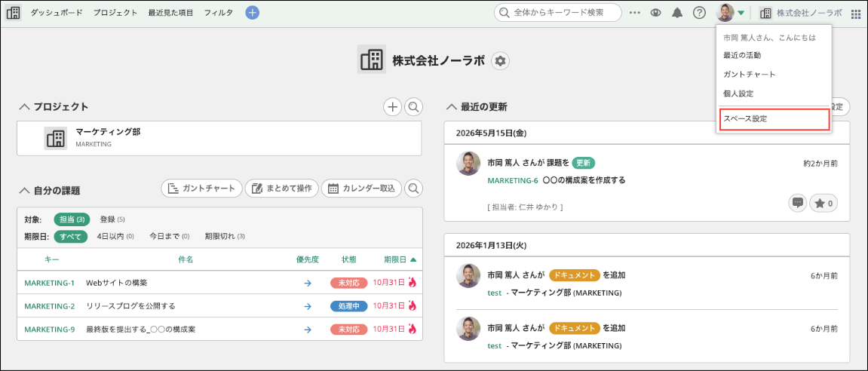The width and height of the screenshot is (868, 371).
Task: Sort by キー column header
Action: (51, 259)
